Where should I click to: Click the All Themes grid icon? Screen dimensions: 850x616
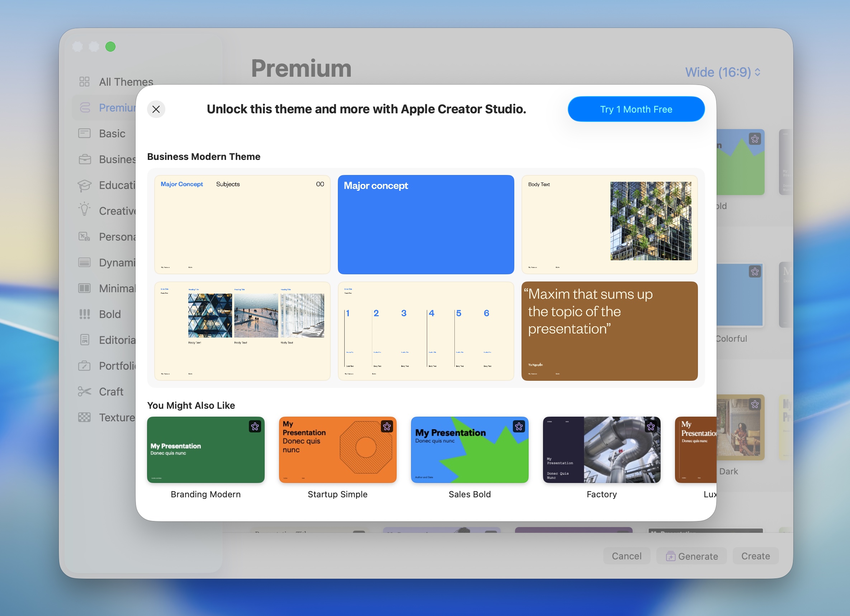(x=84, y=82)
